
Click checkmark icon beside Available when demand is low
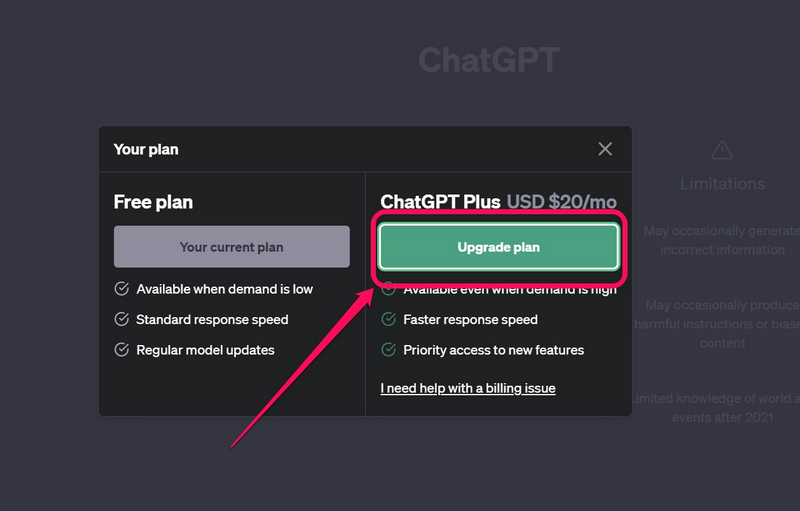(x=122, y=289)
